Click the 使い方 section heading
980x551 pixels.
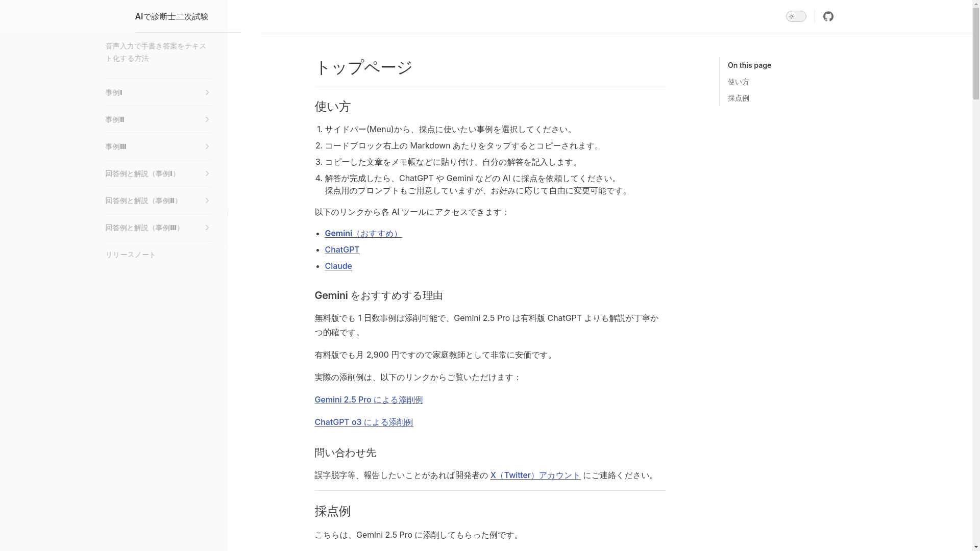(333, 107)
